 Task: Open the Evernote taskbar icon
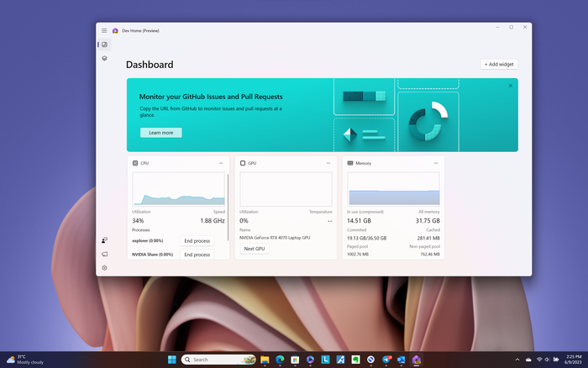coord(355,360)
